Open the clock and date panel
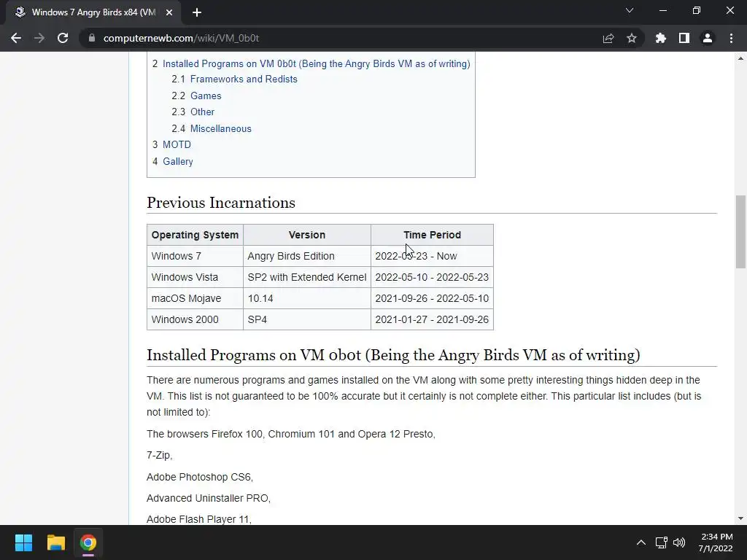The height and width of the screenshot is (560, 747). click(x=716, y=542)
